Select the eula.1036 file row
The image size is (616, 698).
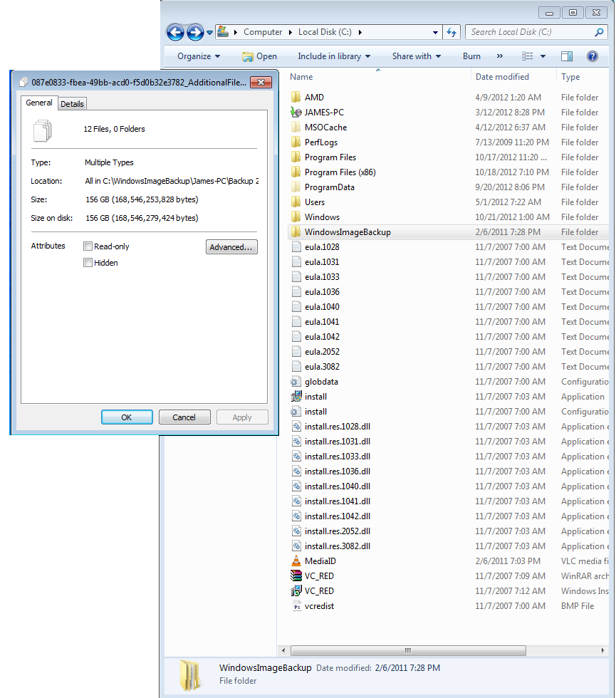[448, 291]
